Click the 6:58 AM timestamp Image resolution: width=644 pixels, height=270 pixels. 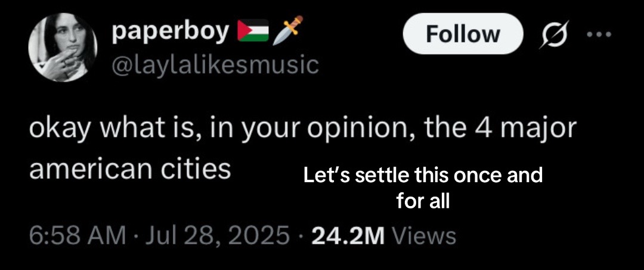pos(78,235)
